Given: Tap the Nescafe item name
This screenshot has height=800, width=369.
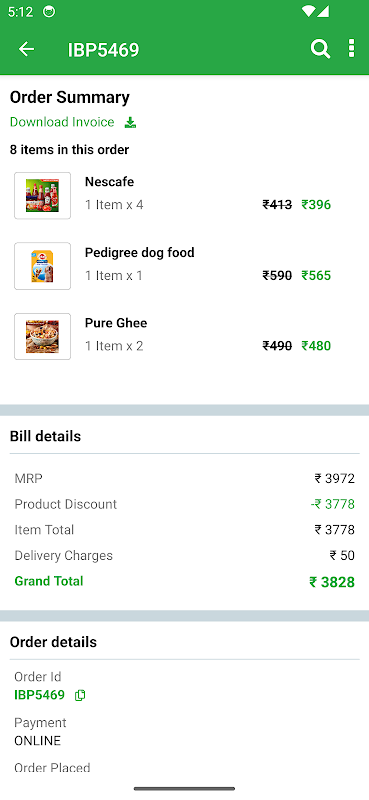Looking at the screenshot, I should [x=109, y=182].
